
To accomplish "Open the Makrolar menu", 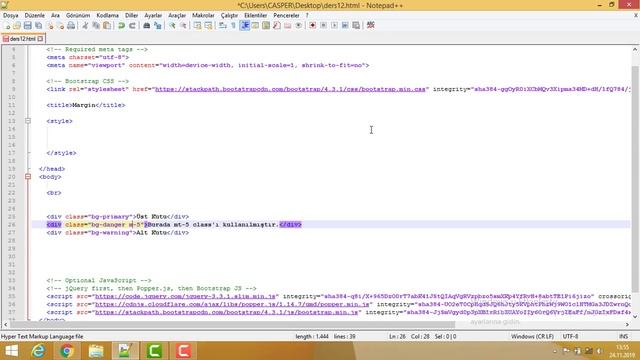I will pyautogui.click(x=203, y=16).
